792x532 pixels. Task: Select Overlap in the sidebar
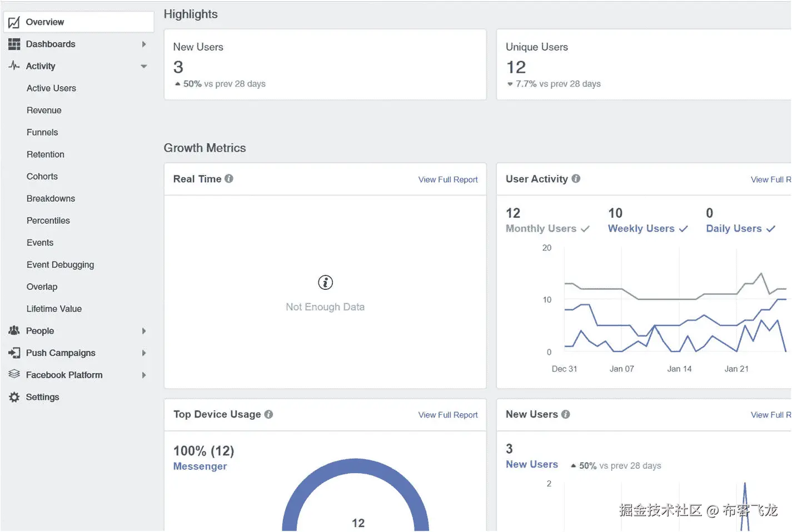click(42, 287)
